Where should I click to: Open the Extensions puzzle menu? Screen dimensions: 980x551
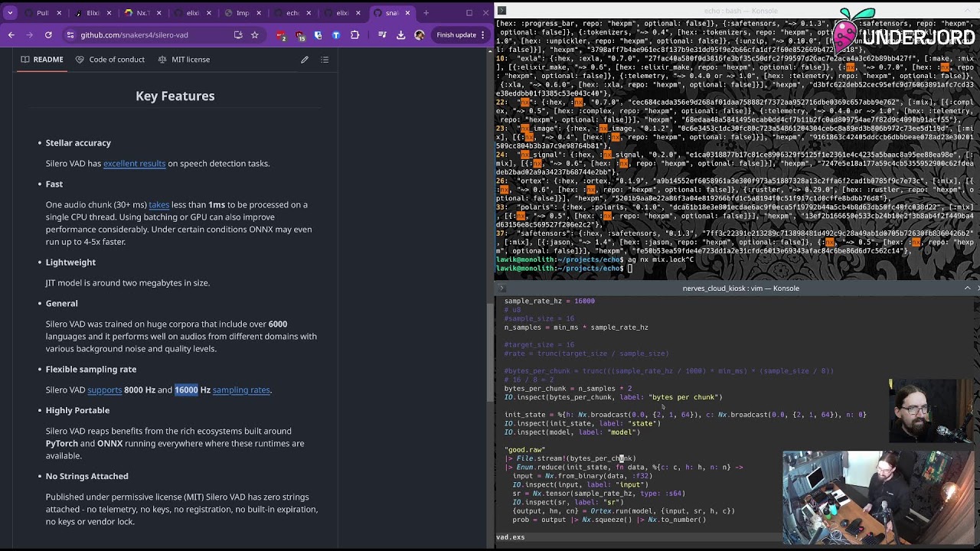(354, 35)
